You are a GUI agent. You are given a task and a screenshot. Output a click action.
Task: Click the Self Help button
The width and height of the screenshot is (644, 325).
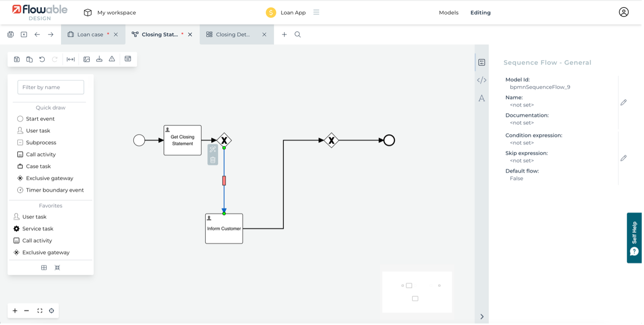(x=634, y=238)
